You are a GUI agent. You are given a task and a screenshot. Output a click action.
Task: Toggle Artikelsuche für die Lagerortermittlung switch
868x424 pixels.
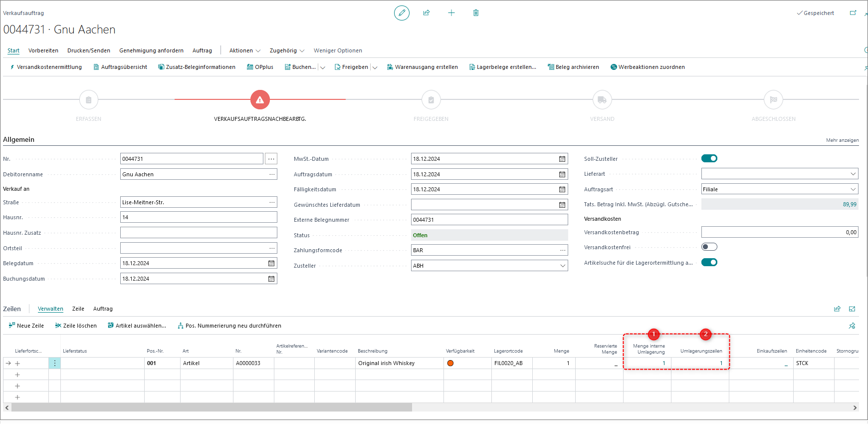click(x=709, y=262)
